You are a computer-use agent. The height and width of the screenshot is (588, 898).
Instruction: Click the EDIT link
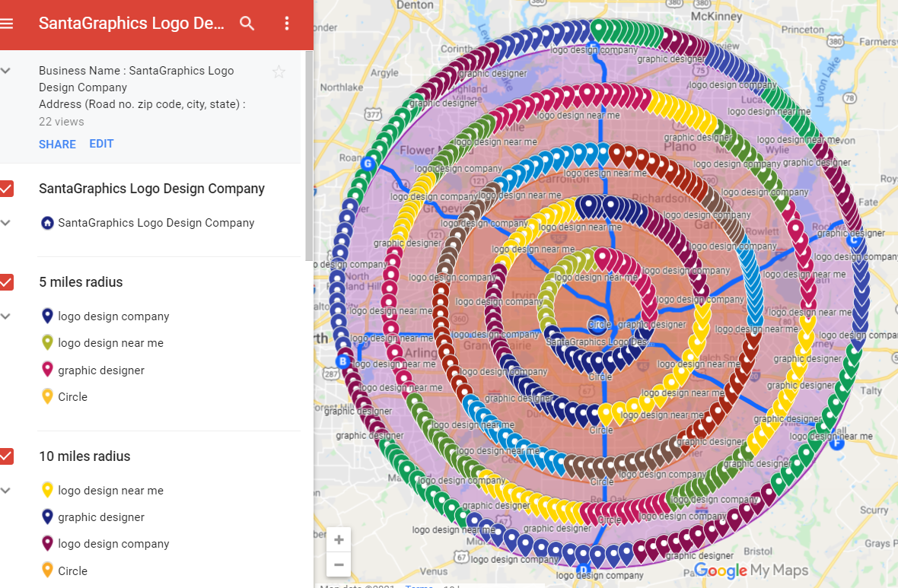[x=101, y=144]
